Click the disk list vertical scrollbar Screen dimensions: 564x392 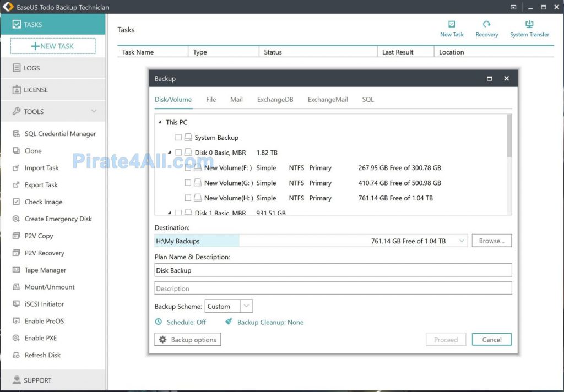click(x=509, y=135)
